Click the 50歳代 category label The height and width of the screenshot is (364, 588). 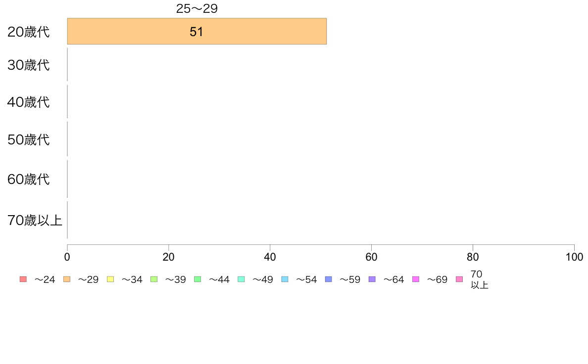coord(29,139)
